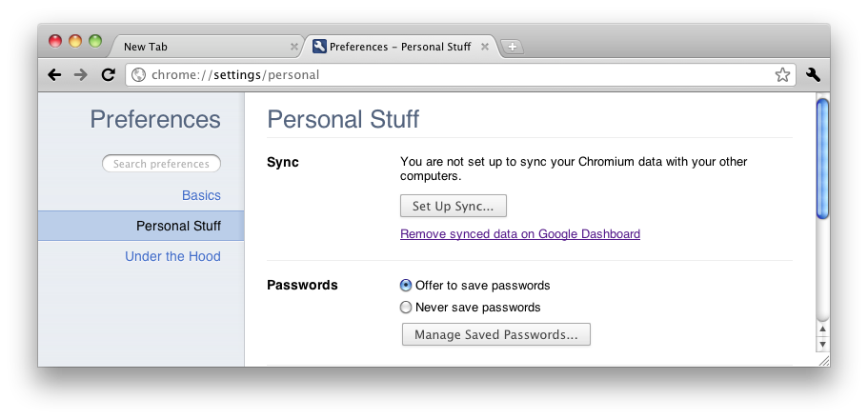Close the New Tab tab
This screenshot has width=868, height=419.
(293, 47)
